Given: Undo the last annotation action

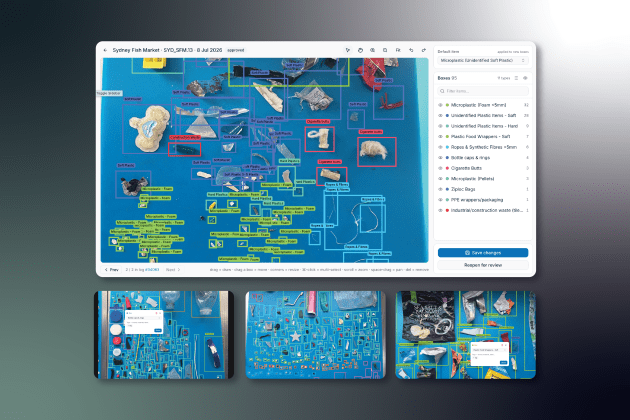Looking at the screenshot, I should tap(411, 50).
